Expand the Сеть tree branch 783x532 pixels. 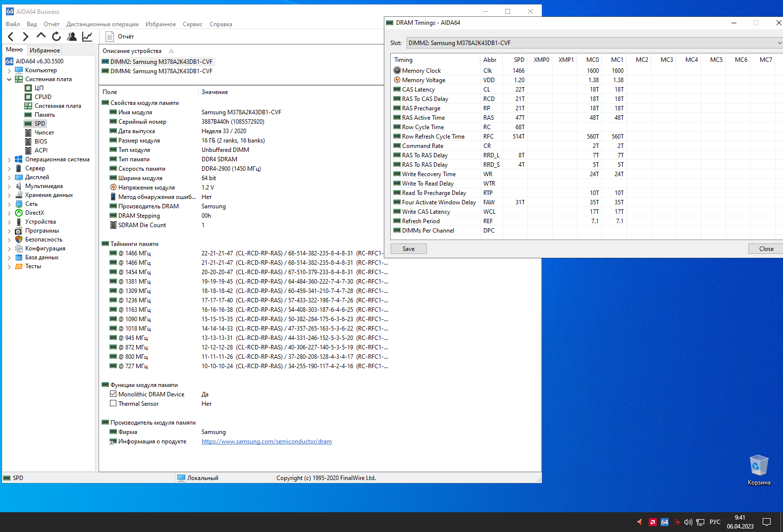[x=9, y=204]
